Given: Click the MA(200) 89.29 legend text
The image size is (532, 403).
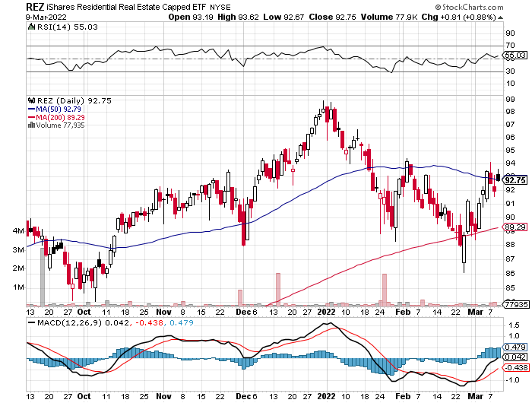Looking at the screenshot, I should pos(60,117).
